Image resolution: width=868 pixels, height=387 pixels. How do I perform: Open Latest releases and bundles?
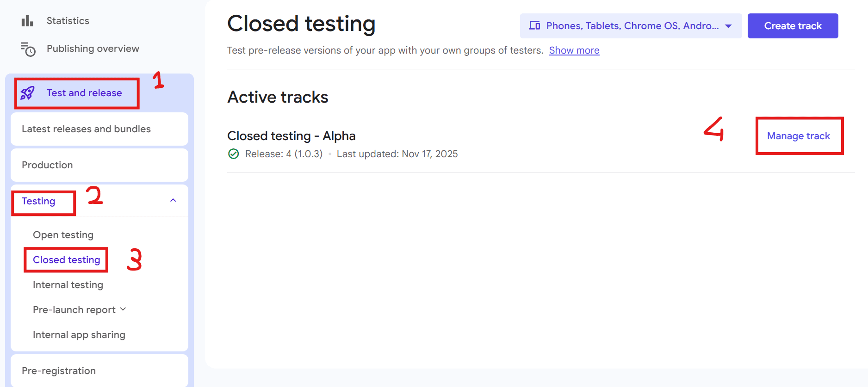click(x=86, y=129)
